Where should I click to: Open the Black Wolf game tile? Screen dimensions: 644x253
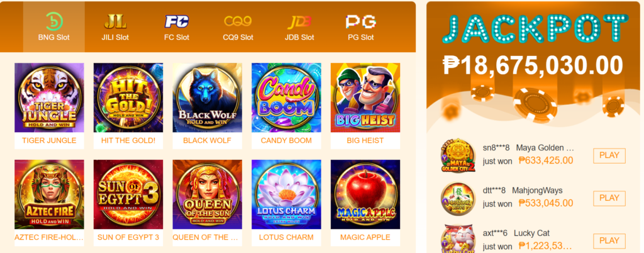208,98
